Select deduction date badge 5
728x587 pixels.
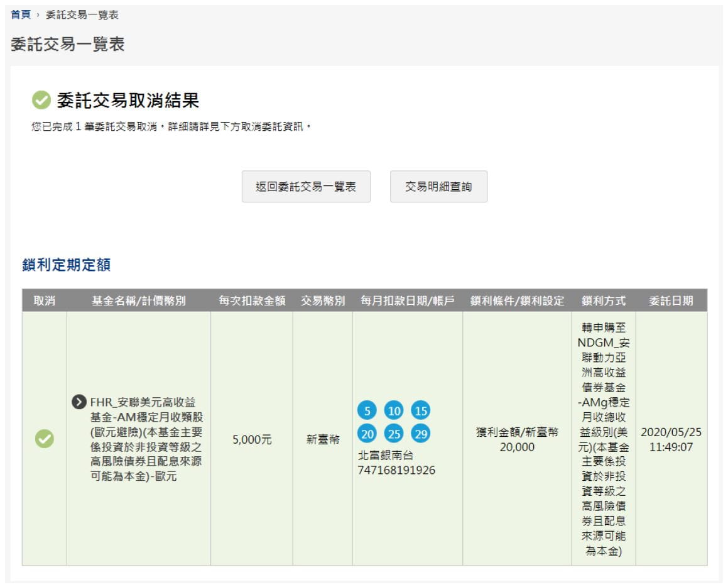pos(367,410)
